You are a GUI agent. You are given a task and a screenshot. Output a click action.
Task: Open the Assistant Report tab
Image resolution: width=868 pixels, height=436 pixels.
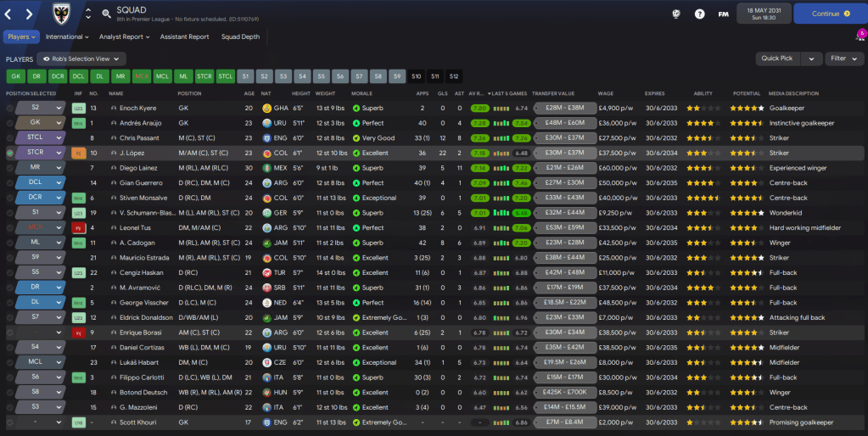coord(184,37)
